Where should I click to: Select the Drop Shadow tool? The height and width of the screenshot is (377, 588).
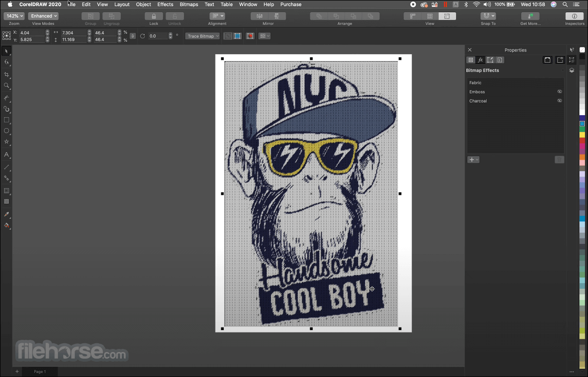(x=7, y=191)
